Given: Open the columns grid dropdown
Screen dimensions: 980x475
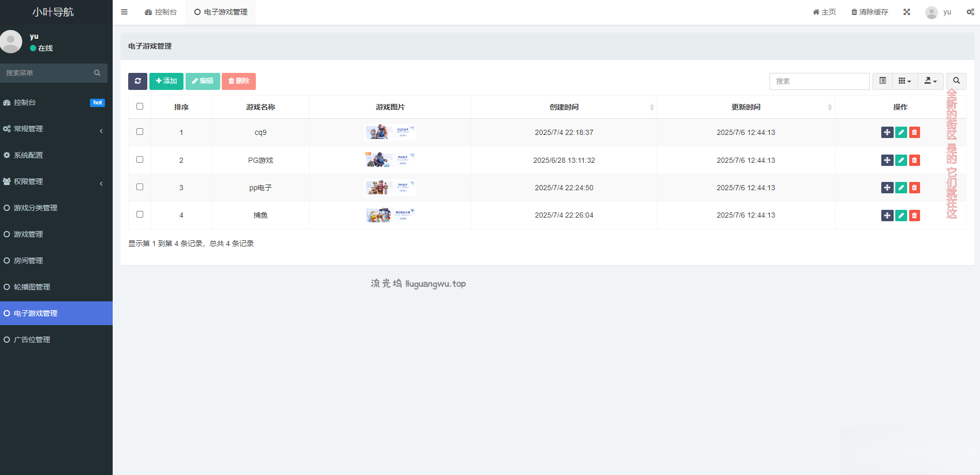Looking at the screenshot, I should [x=905, y=81].
